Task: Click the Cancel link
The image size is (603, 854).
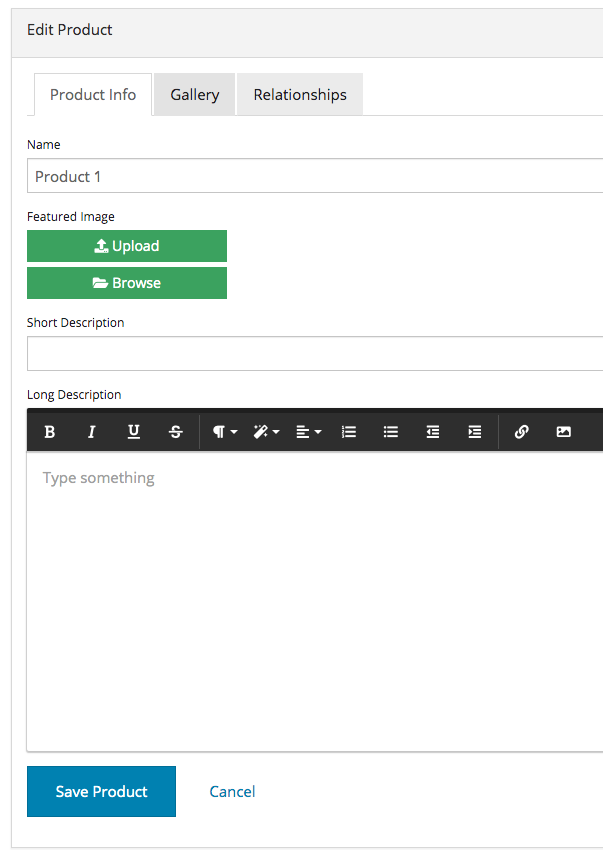Action: [232, 791]
